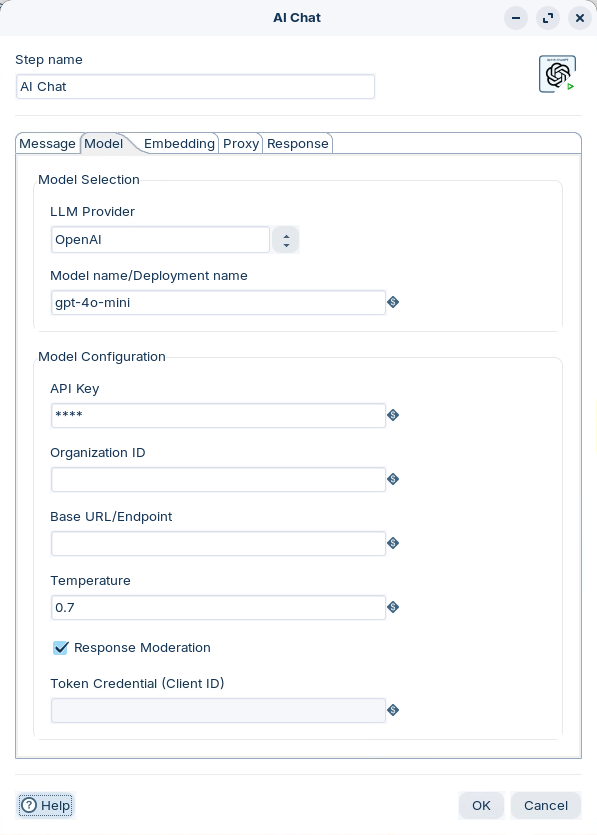Click variable icon beside Temperature field
This screenshot has width=597, height=835.
393,607
